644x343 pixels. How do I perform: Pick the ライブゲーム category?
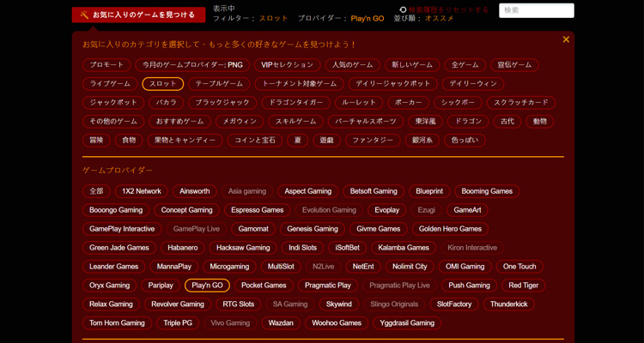(110, 84)
